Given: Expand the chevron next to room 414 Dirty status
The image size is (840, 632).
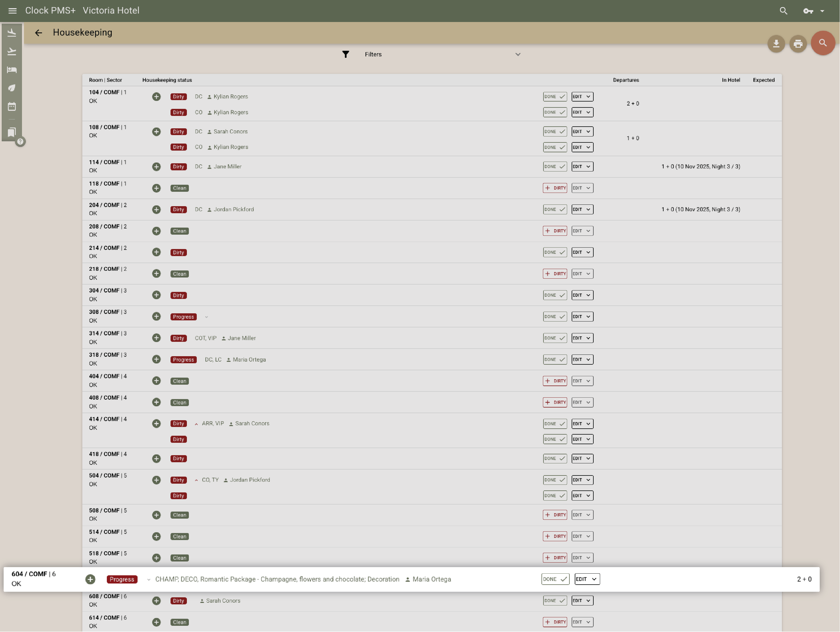Looking at the screenshot, I should (196, 423).
